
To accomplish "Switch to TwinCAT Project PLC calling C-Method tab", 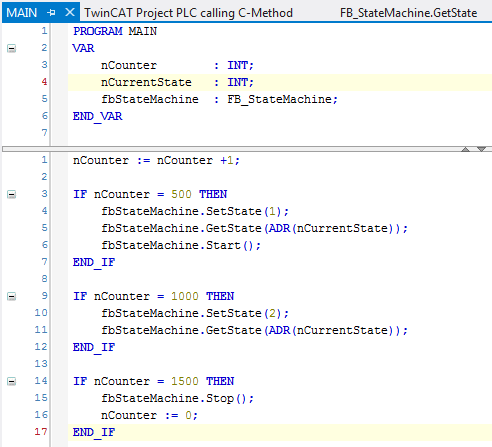I will click(x=188, y=13).
